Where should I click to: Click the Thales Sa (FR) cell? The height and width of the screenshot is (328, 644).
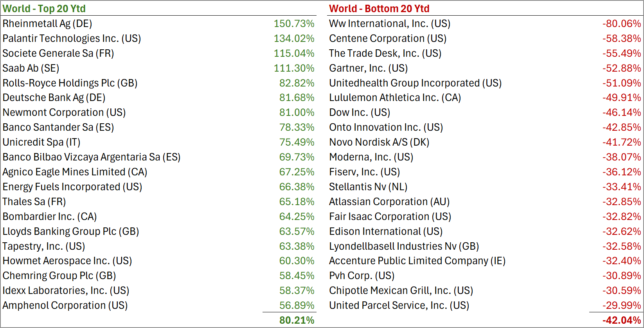(34, 202)
